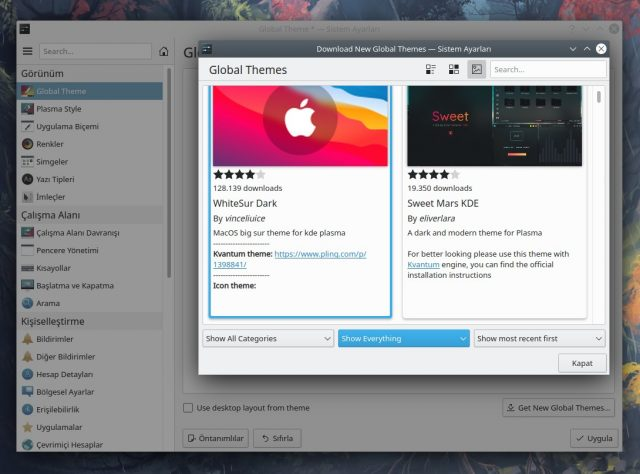Switch to icons view mode icon
Image resolution: width=640 pixels, height=474 pixels.
(453, 69)
